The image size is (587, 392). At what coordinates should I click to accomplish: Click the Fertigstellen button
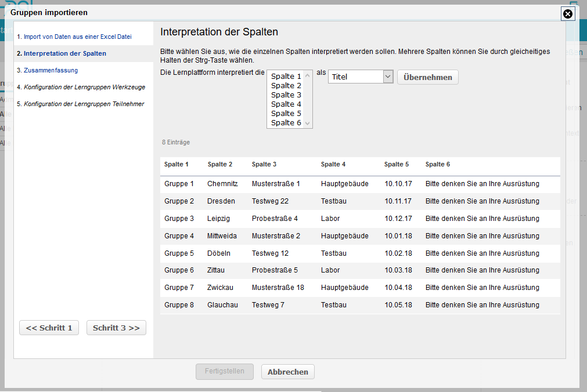coord(225,371)
